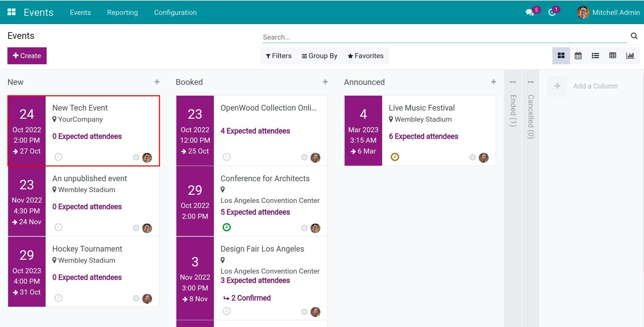644x327 pixels.
Task: Switch to graph view
Action: [630, 56]
